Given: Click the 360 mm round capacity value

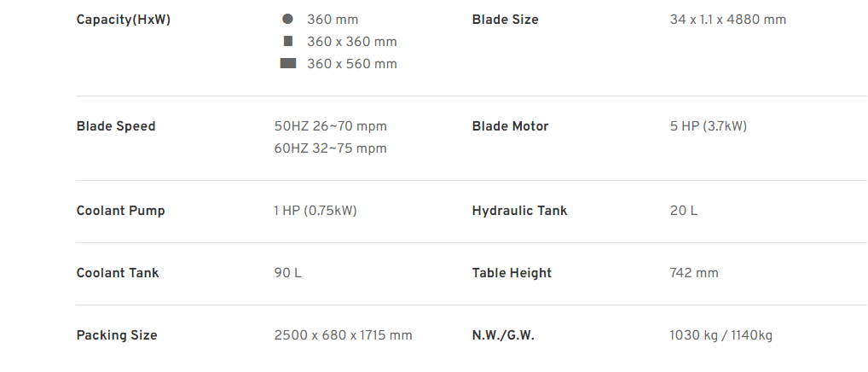Looking at the screenshot, I should click(333, 20).
